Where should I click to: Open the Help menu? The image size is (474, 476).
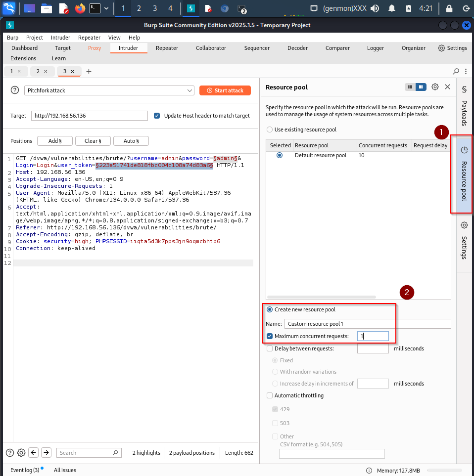(x=134, y=38)
